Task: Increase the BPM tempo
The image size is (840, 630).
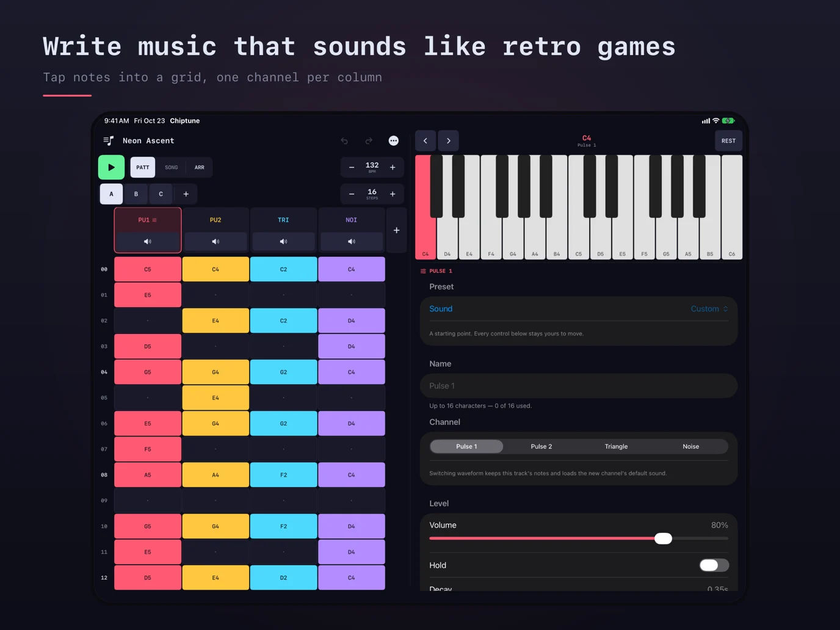Action: point(393,167)
